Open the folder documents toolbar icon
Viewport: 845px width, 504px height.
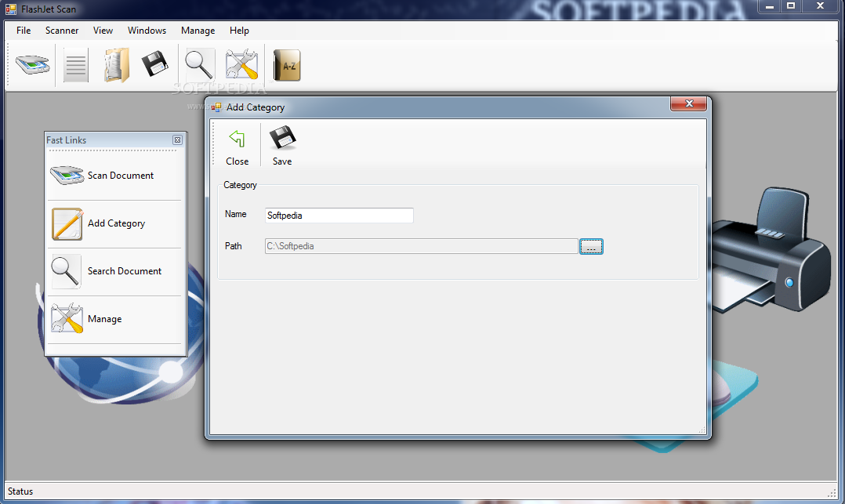[x=116, y=65]
